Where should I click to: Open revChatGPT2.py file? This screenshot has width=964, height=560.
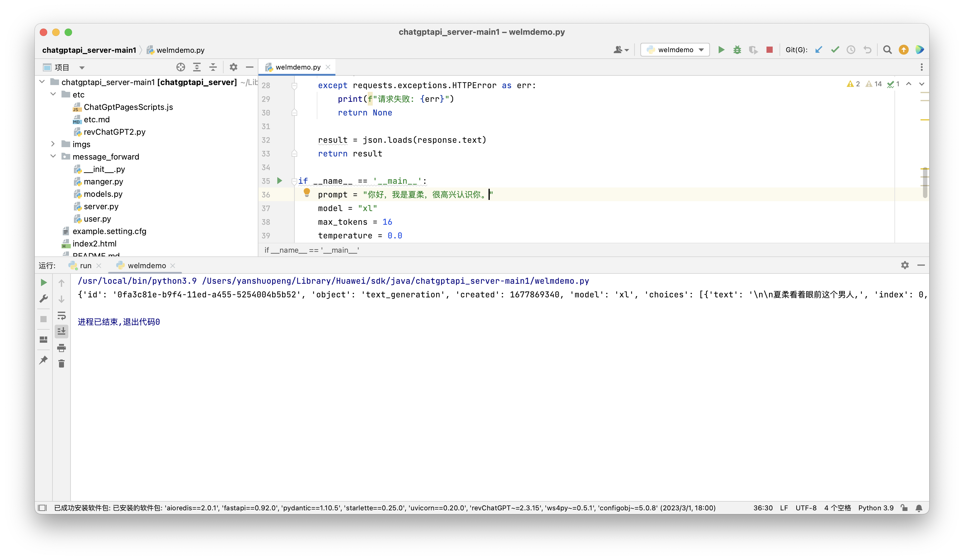coord(114,132)
